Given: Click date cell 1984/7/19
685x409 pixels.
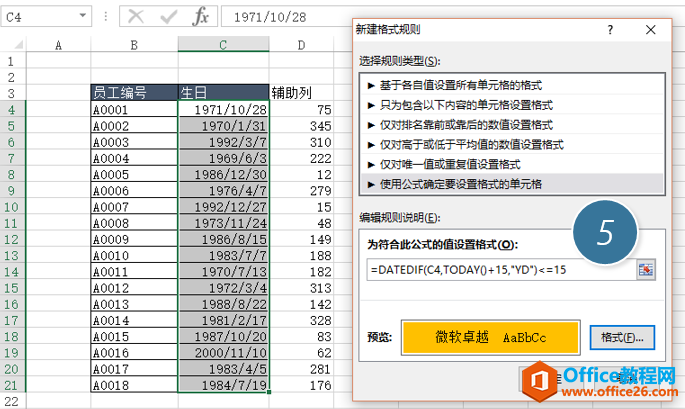Looking at the screenshot, I should pyautogui.click(x=223, y=385).
